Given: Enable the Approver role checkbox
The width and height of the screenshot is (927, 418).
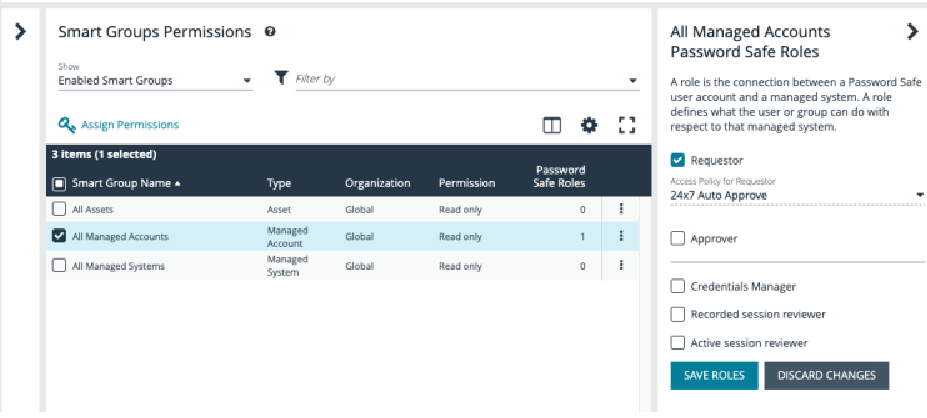Looking at the screenshot, I should pyautogui.click(x=678, y=238).
